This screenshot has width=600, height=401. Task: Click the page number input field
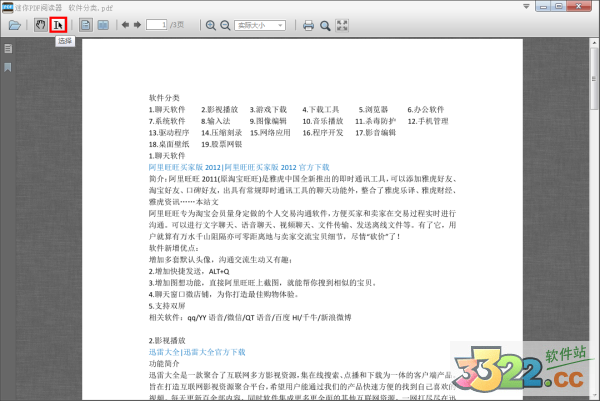tap(157, 25)
